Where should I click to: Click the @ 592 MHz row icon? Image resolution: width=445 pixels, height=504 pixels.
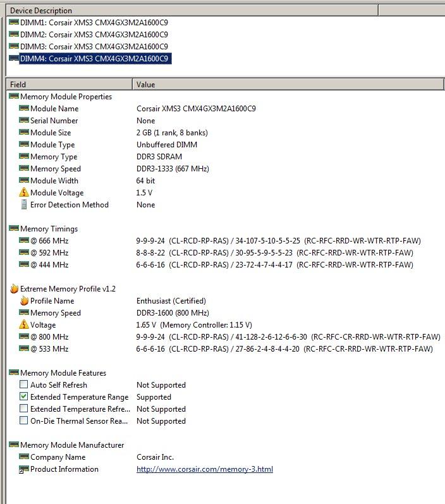(24, 252)
